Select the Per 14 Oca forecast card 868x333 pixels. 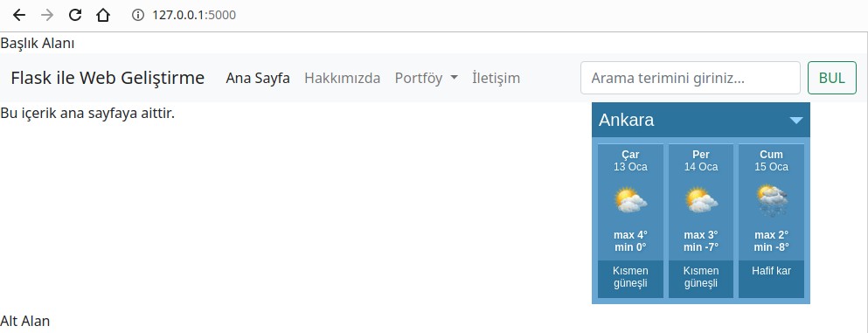coord(701,221)
